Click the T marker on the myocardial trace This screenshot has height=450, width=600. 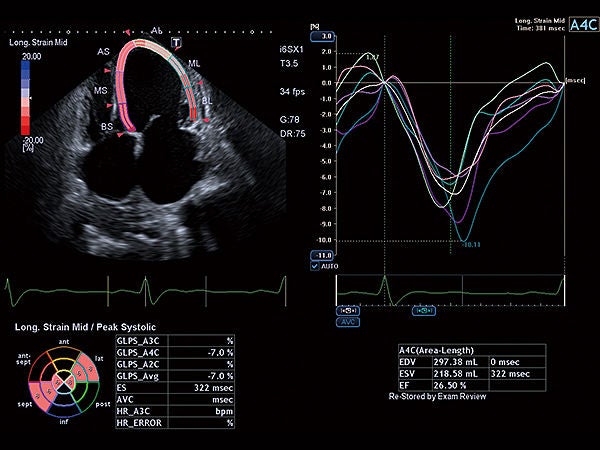coord(176,42)
